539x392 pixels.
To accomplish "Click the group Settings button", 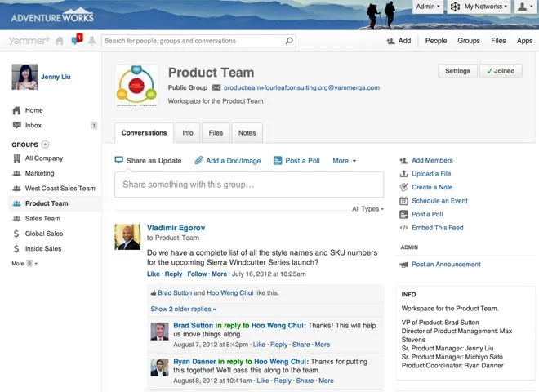I will point(457,71).
